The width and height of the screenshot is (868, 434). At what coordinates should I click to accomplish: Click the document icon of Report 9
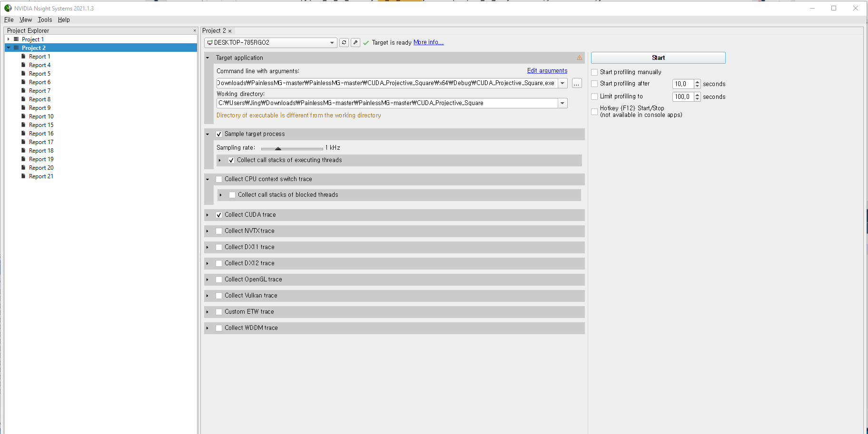point(23,107)
